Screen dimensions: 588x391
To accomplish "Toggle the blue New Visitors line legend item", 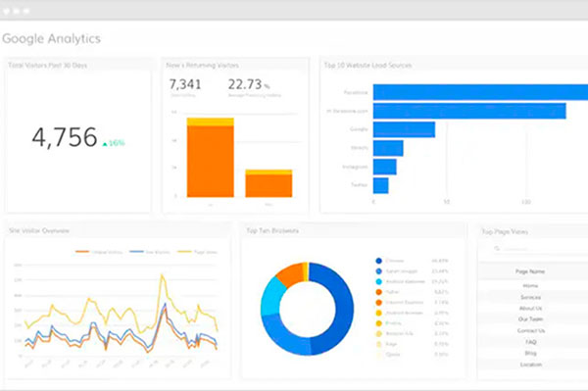I will pyautogui.click(x=150, y=252).
